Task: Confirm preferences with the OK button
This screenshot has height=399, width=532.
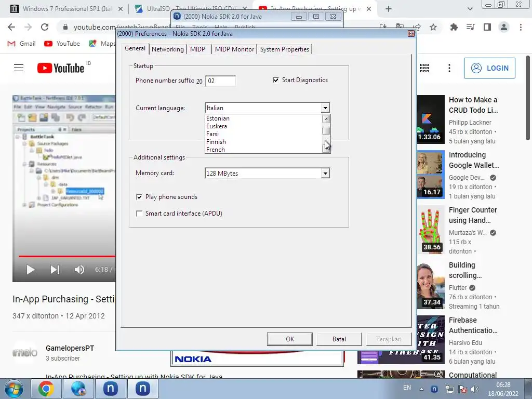Action: coord(290,339)
